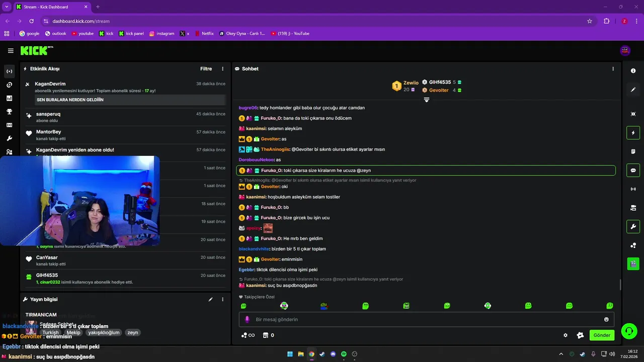
Task: Open the bar chart analytics sidebar icon
Action: [9, 98]
